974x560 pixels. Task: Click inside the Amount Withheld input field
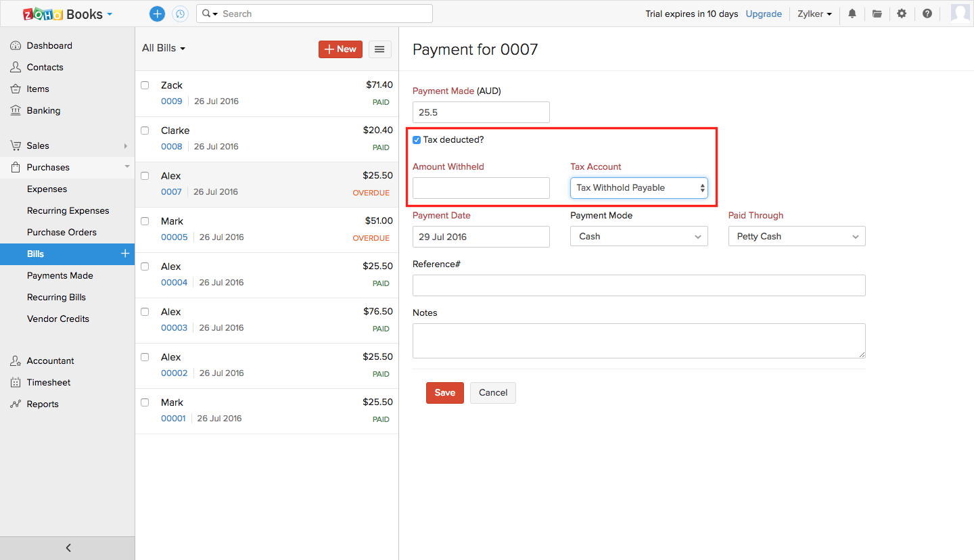point(481,188)
